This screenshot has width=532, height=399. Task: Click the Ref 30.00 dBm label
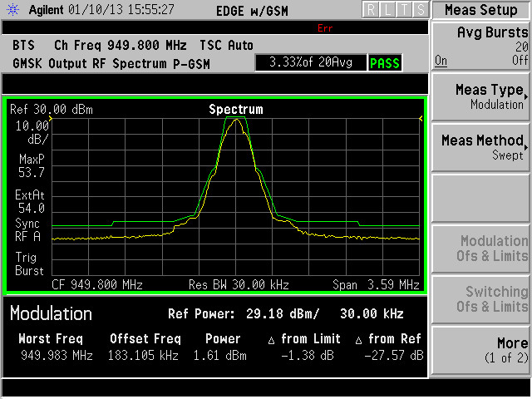tap(52, 110)
